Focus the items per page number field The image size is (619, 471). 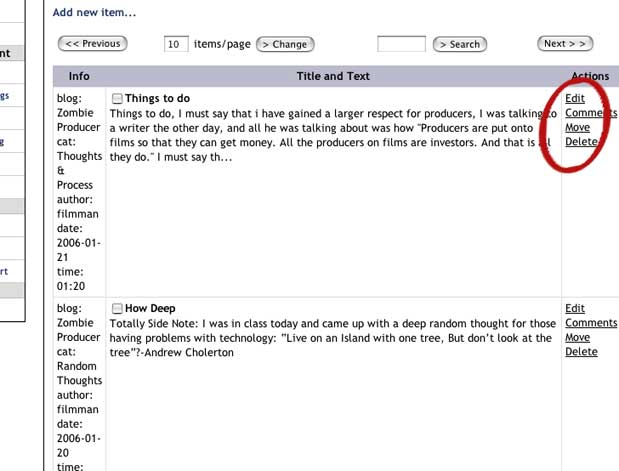[x=176, y=44]
